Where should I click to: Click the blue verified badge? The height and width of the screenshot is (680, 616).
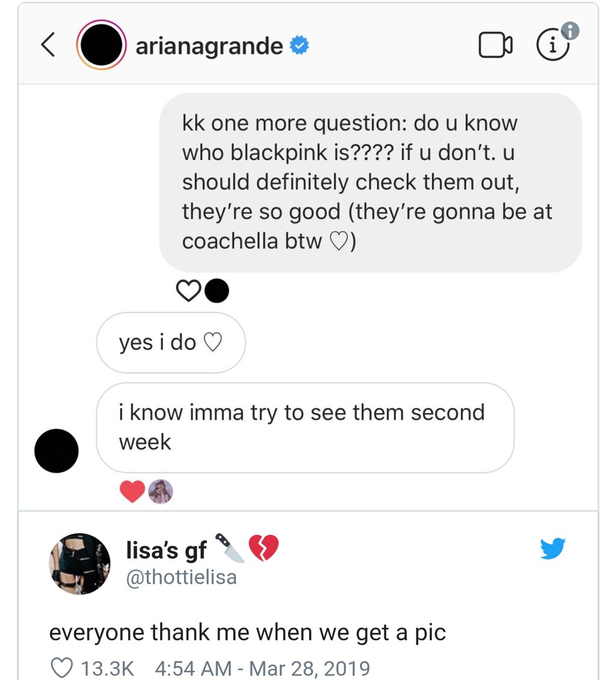click(x=299, y=46)
